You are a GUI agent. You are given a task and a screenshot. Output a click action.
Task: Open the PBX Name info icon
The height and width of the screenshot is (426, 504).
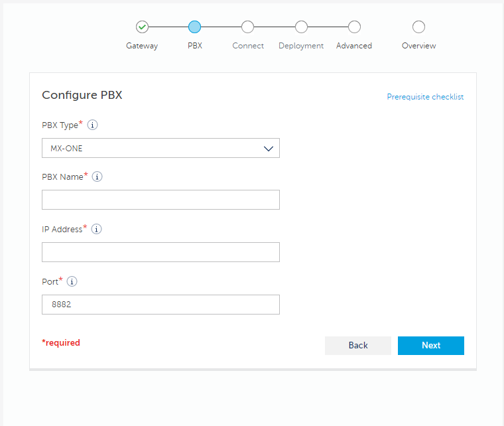tap(97, 177)
